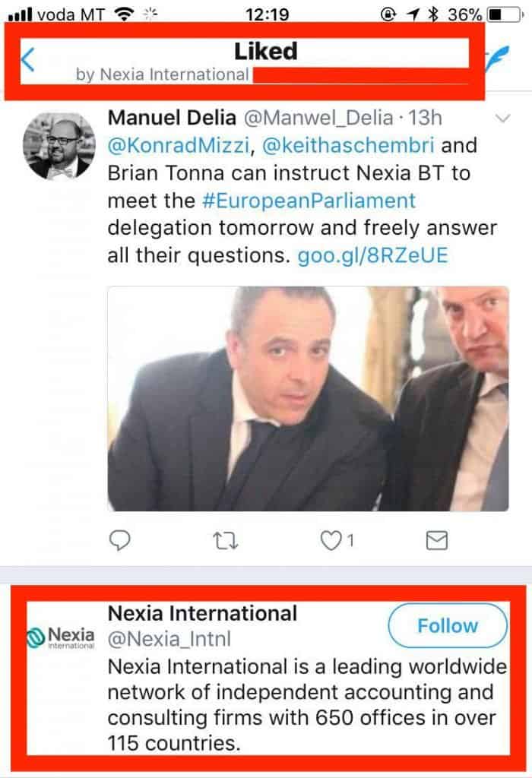
Task: Share tweet via envelope message icon
Action: point(436,540)
